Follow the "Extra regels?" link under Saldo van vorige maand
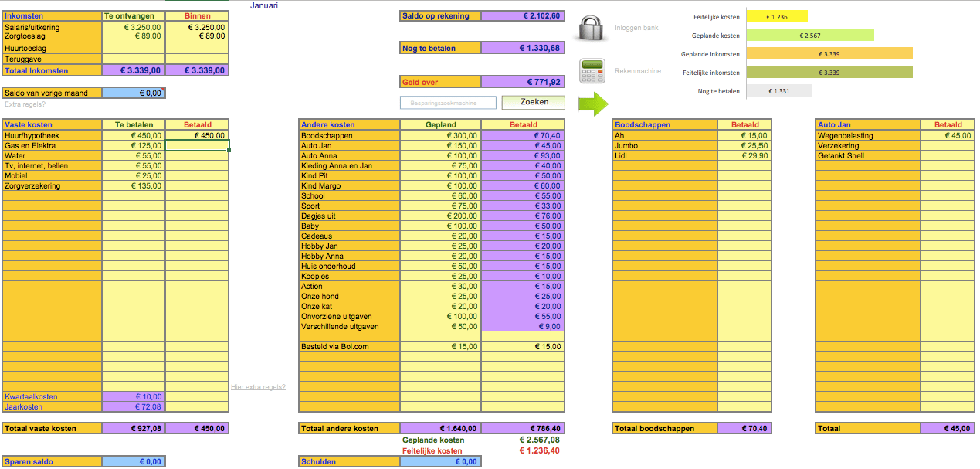Screen dimensions: 980x469 [x=25, y=104]
